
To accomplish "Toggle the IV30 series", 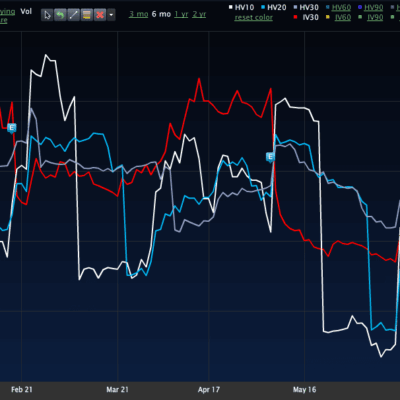I will coord(310,17).
